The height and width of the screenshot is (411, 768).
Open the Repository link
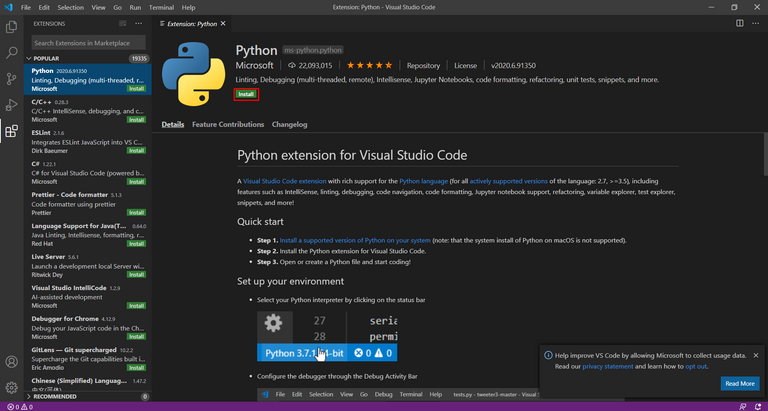point(423,65)
